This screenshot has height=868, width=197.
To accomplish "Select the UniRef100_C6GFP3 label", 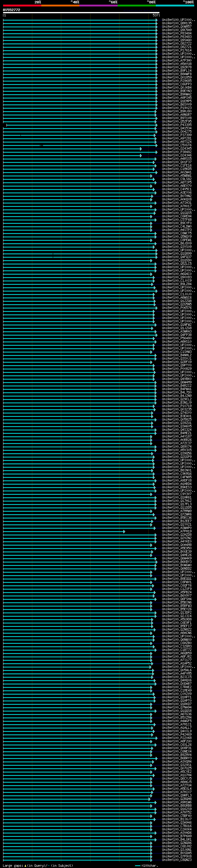I will 176,84.
